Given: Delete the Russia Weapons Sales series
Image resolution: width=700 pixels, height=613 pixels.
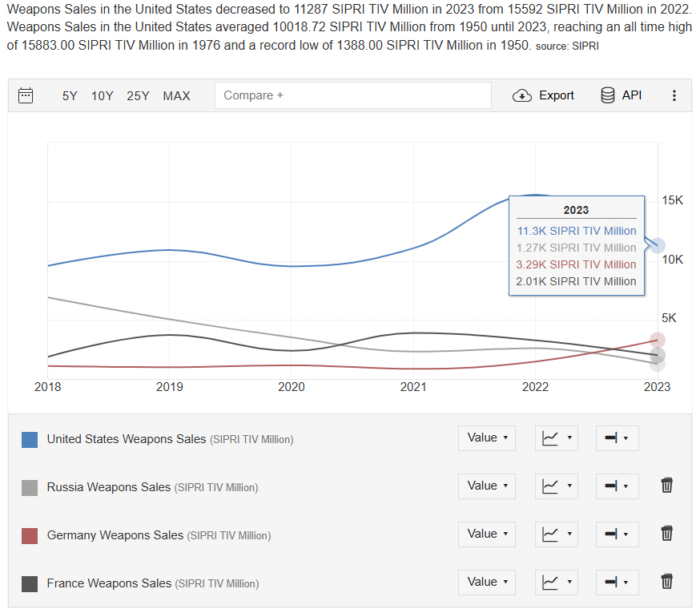Looking at the screenshot, I should pyautogui.click(x=666, y=486).
